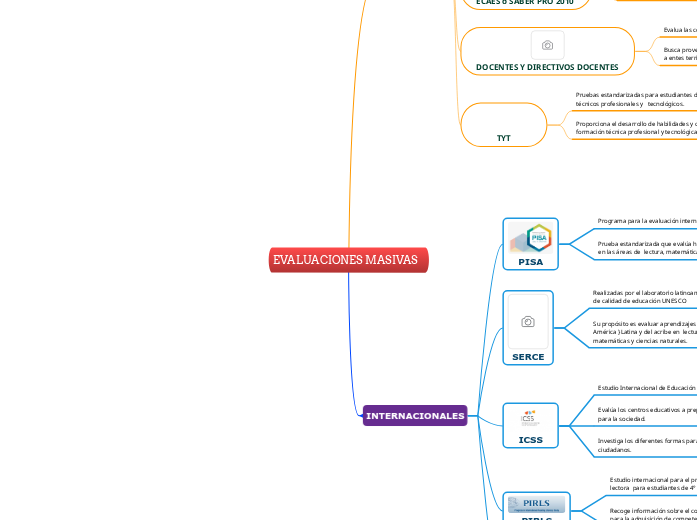Select text 'Evalúa los centros educativos'
Viewport: 697px width, 520px height.
coord(638,410)
